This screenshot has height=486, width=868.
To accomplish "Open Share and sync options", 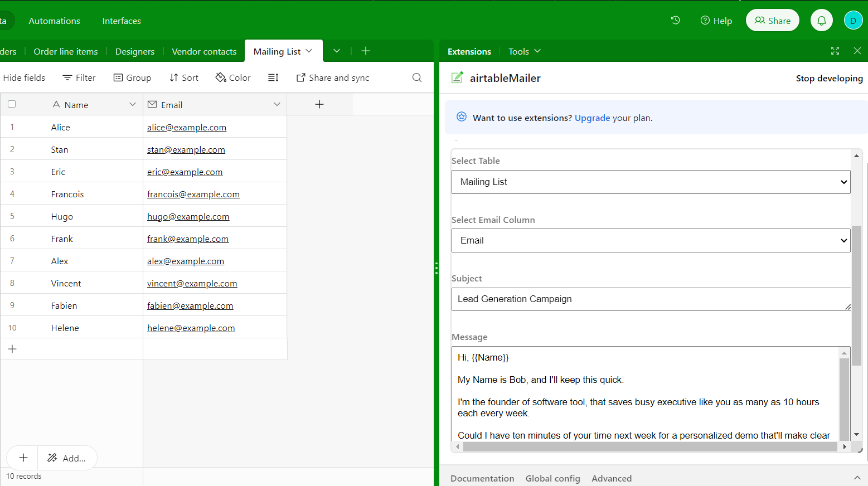I will pos(333,77).
